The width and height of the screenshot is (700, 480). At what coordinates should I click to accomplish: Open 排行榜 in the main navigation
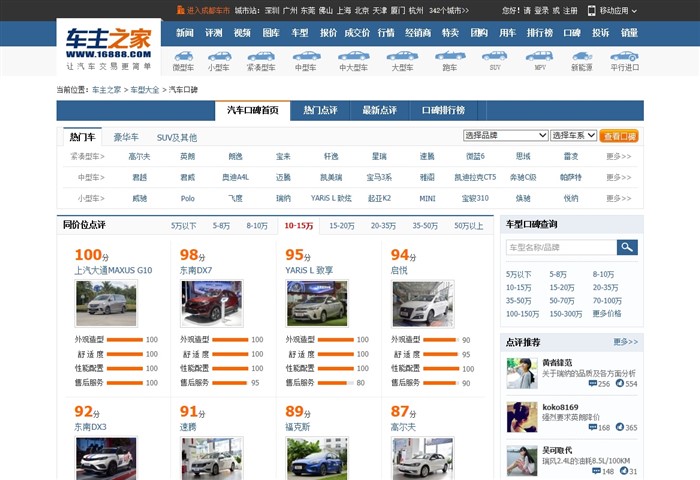[x=540, y=33]
